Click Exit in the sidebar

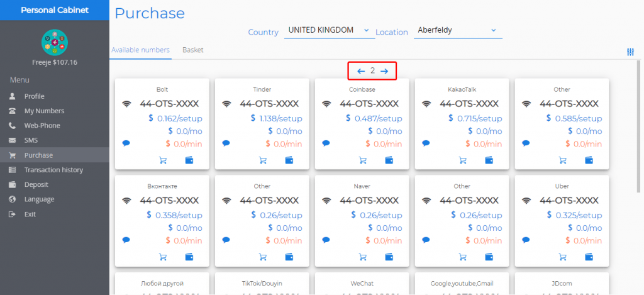[30, 214]
